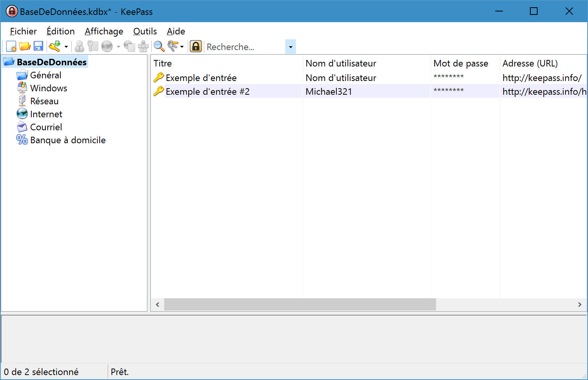The width and height of the screenshot is (588, 380).
Task: Select the Général group
Action: pyautogui.click(x=46, y=75)
